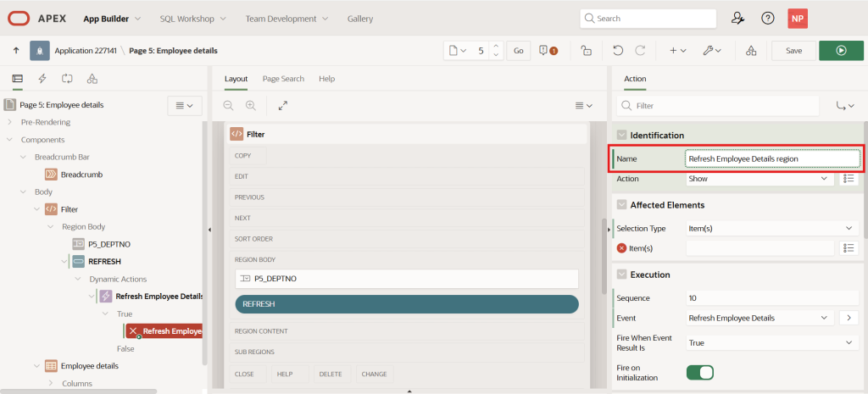Zoom in the layout view
868x394 pixels.
(251, 105)
